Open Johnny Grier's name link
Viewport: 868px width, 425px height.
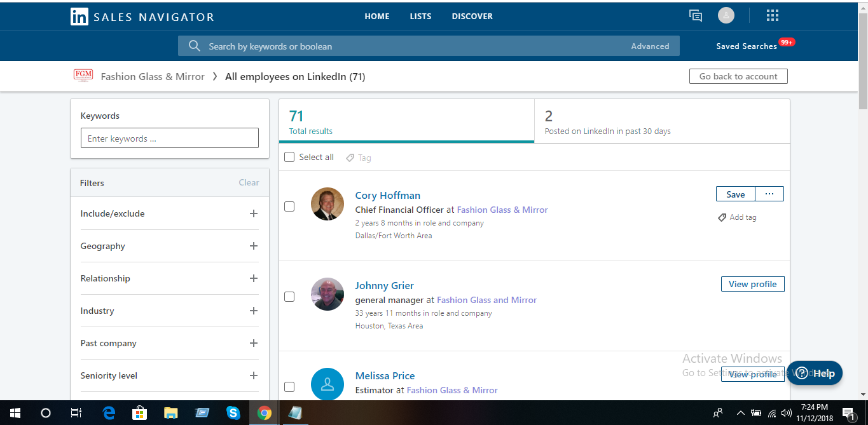pos(385,286)
